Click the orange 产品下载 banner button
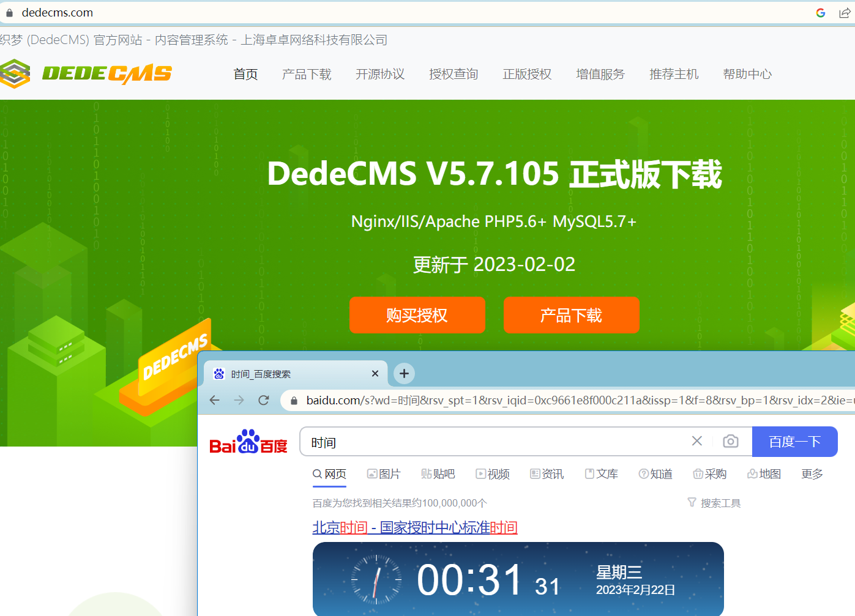 point(572,315)
